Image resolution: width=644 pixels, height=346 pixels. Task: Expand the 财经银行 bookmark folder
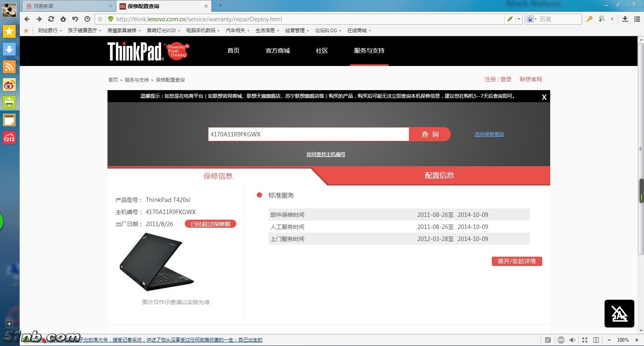coord(50,31)
